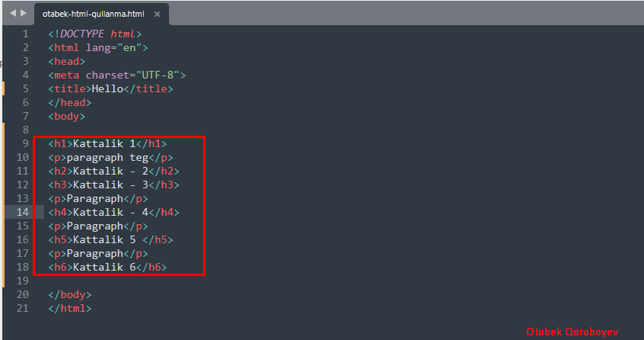The height and width of the screenshot is (340, 644).
Task: Click the h1 line Kattalik 1
Action: click(x=107, y=143)
